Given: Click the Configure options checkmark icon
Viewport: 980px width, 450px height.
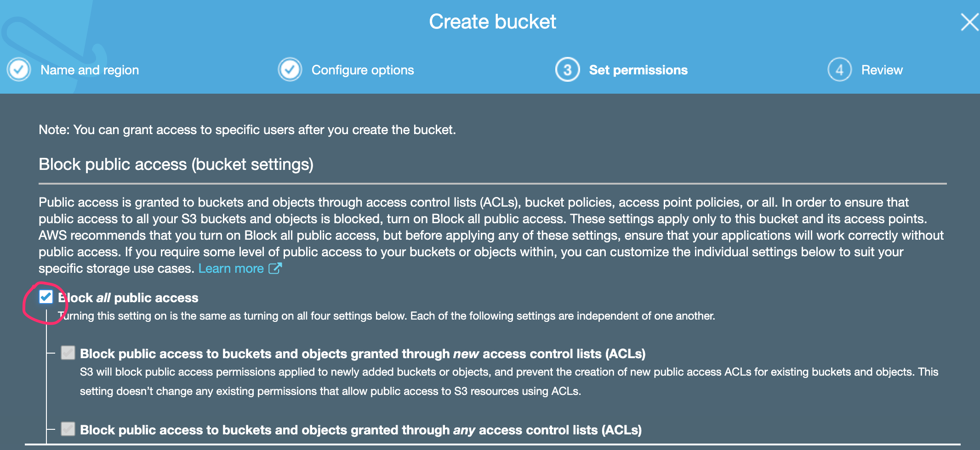Looking at the screenshot, I should tap(290, 70).
